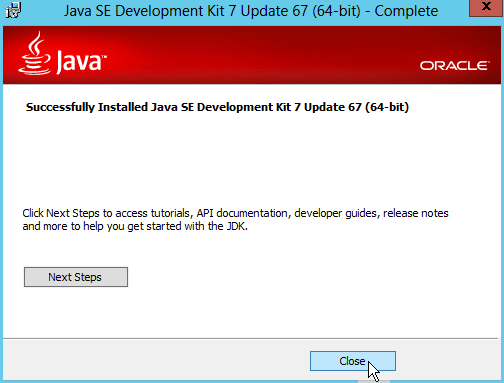
Task: Click the 'Click Next Steps to access tutorials' text
Action: coord(235,220)
